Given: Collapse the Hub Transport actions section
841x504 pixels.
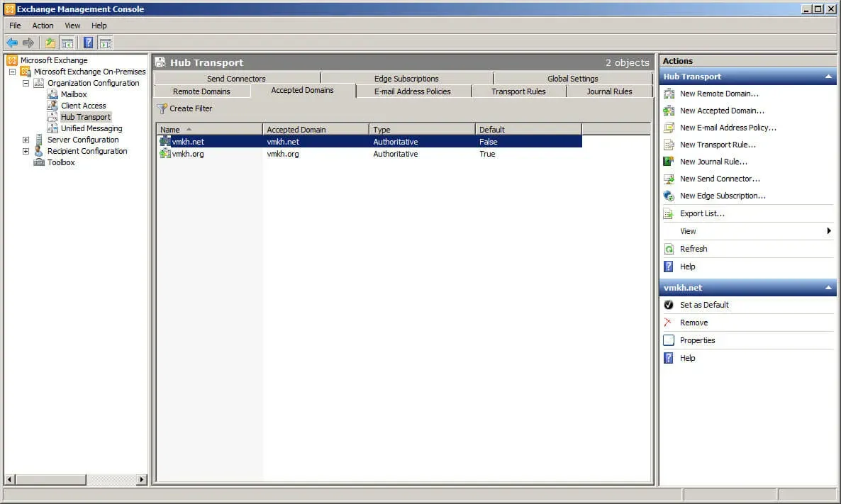Looking at the screenshot, I should tap(829, 77).
